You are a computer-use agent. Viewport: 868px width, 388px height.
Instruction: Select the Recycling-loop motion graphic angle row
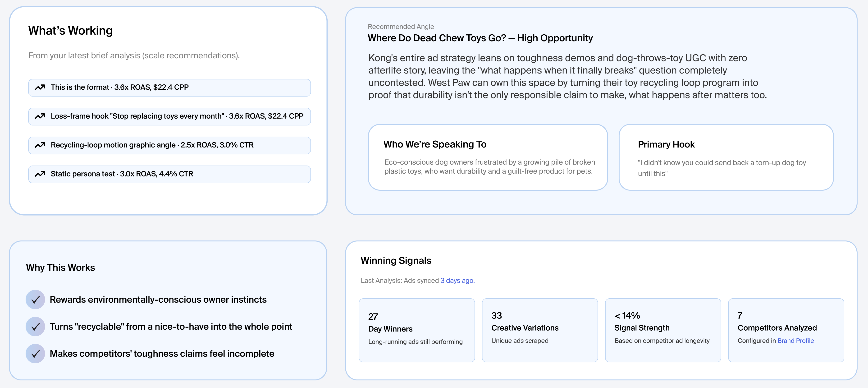(x=169, y=145)
